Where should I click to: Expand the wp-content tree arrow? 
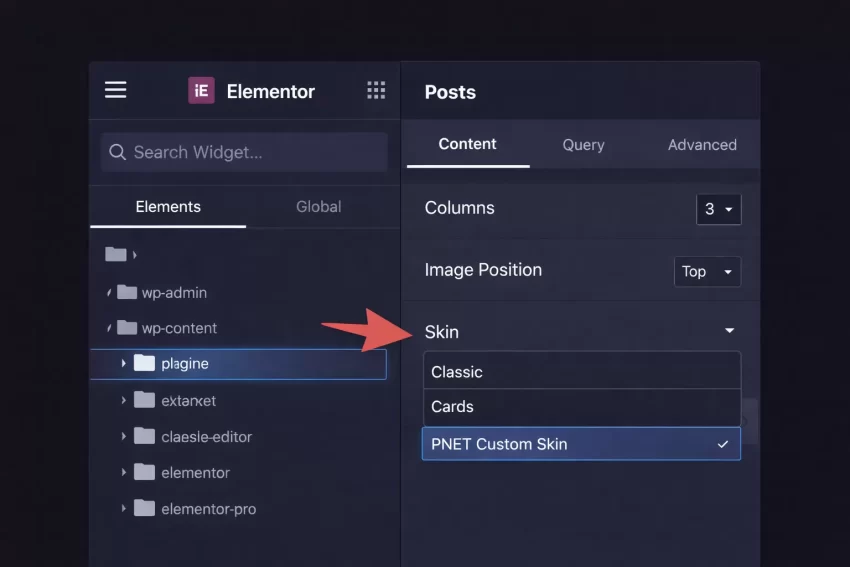109,328
